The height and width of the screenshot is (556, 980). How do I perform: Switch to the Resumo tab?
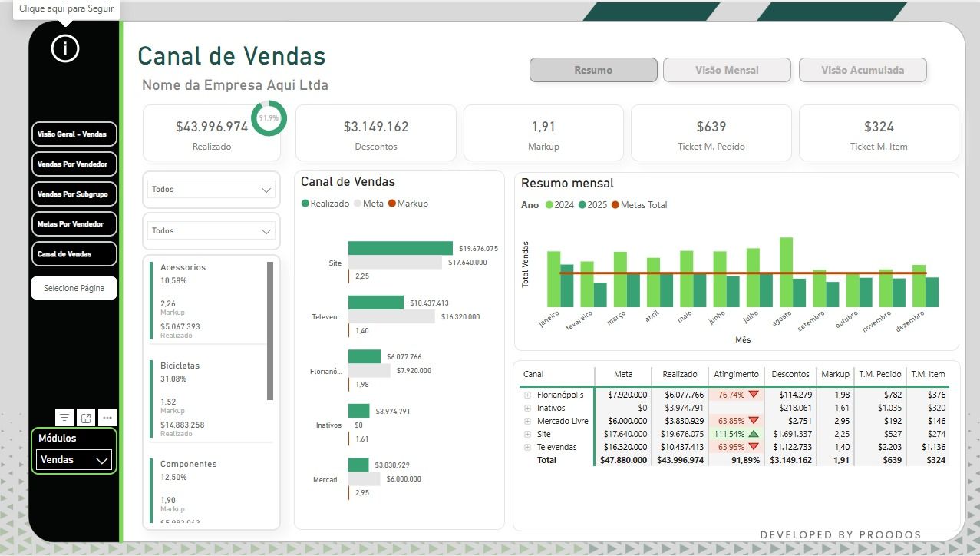[x=593, y=70]
